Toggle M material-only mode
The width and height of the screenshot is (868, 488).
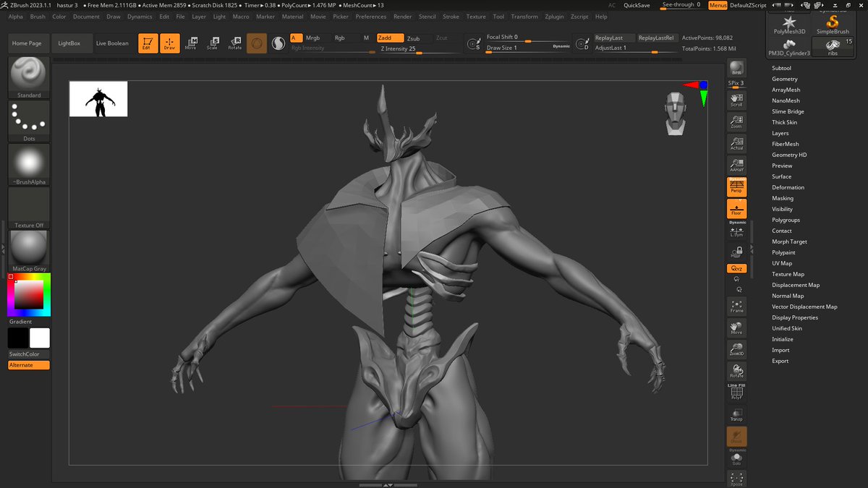click(x=366, y=38)
